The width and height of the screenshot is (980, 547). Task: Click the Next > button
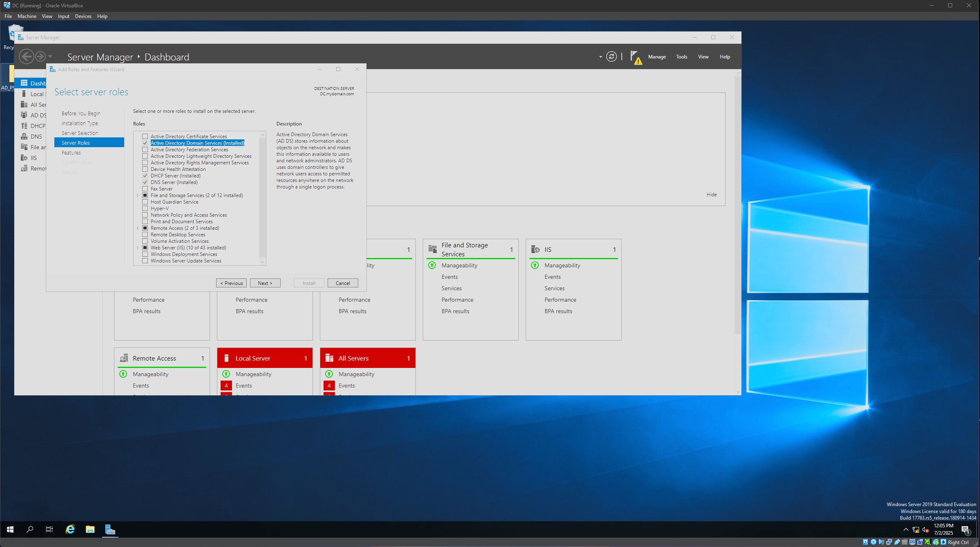[x=265, y=283]
